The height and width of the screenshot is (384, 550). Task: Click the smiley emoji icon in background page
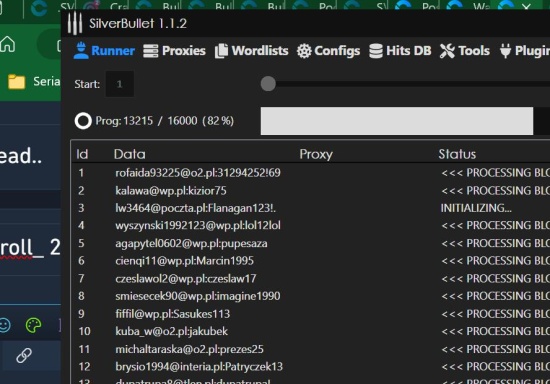[x=5, y=325]
